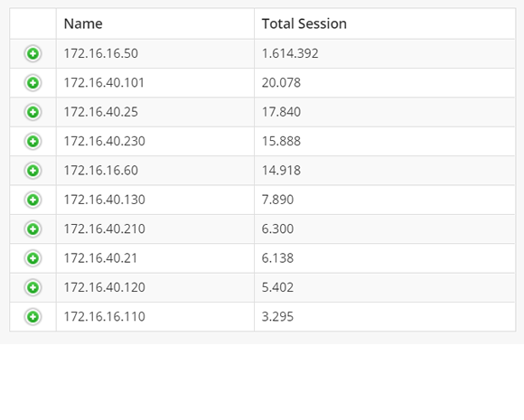
Task: Select the 172.16.16.50 name cell
Action: 155,53
